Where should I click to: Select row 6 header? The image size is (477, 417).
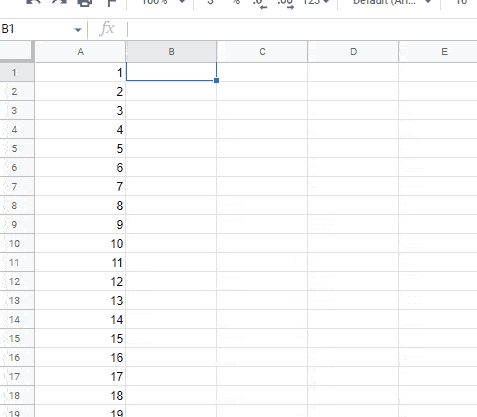coord(17,167)
